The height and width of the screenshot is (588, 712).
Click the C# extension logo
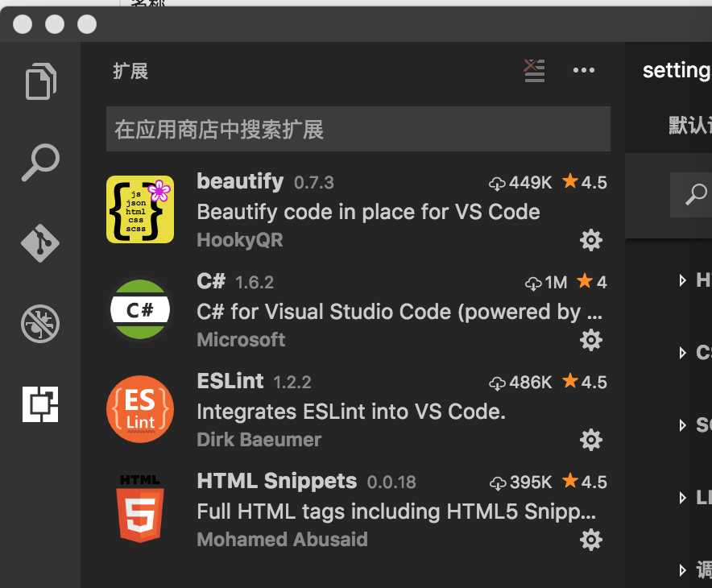coord(140,309)
